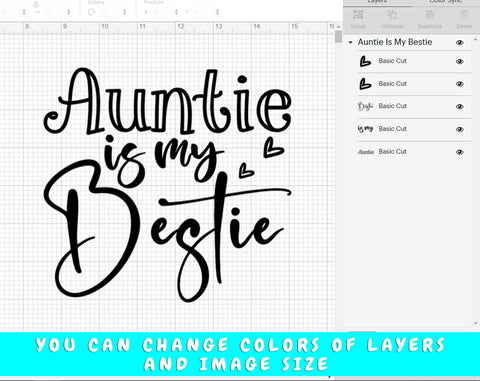Click 'Basic Cut' text on Bestie layer row

[x=393, y=106]
